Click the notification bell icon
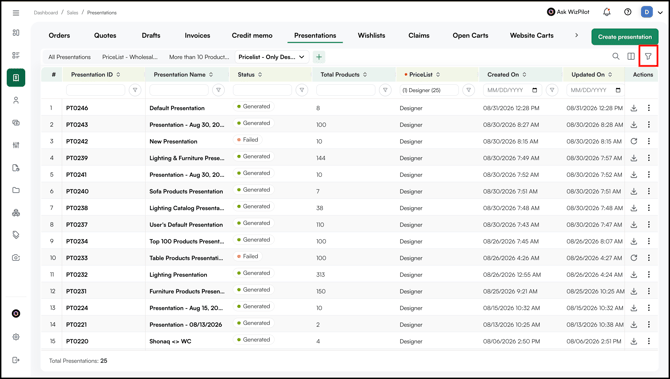 pyautogui.click(x=607, y=12)
